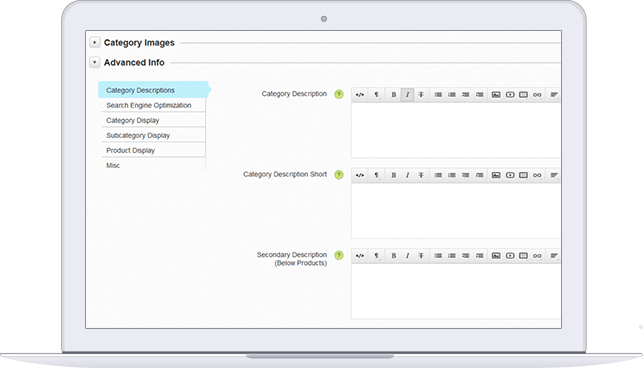Apply strikethrough in Category Description editor
This screenshot has height=368, width=643.
coord(421,95)
